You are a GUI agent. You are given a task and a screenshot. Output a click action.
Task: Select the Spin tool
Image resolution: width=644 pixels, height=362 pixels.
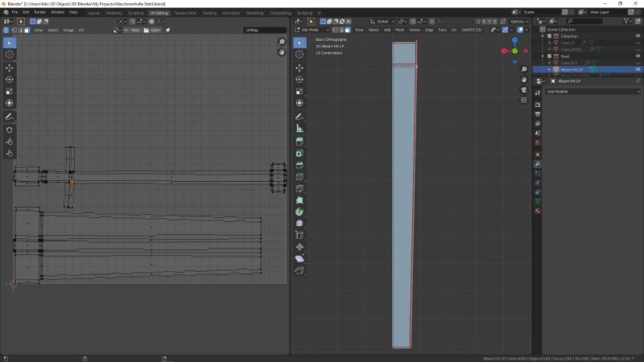click(299, 212)
